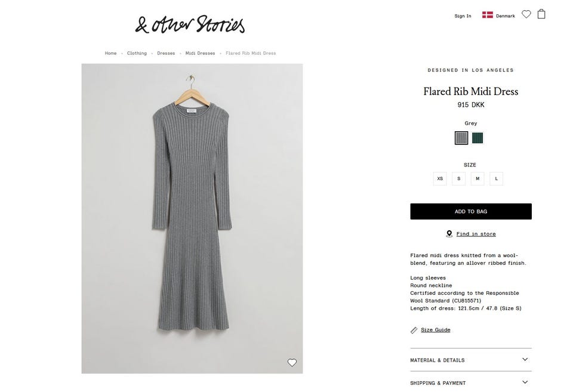Expand Material & Details section
The image size is (573, 392).
point(470,360)
